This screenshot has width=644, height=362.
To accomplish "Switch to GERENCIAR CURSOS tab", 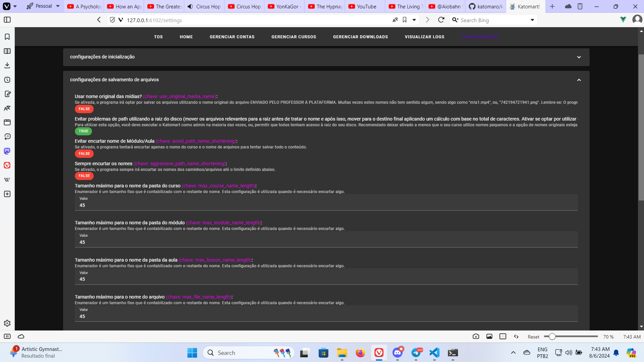I will pos(293,37).
